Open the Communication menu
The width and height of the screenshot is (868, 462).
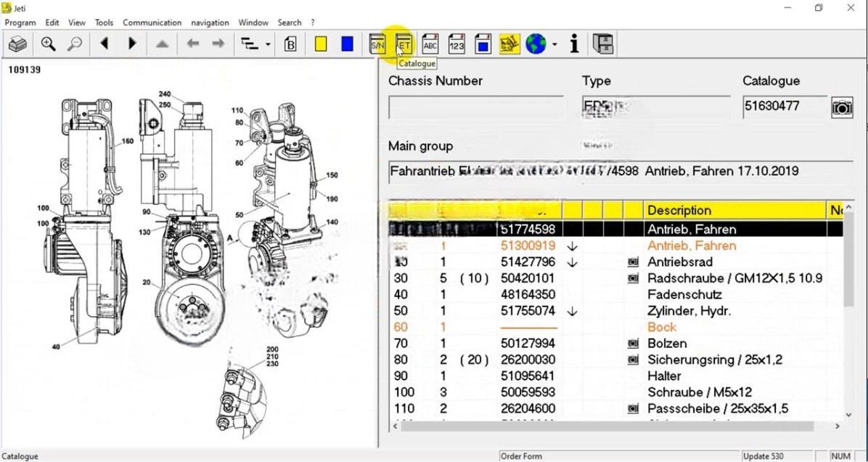click(x=152, y=23)
